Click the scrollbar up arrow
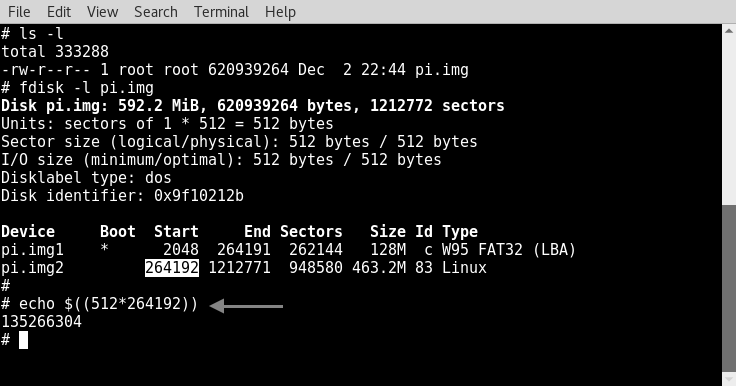 point(729,31)
